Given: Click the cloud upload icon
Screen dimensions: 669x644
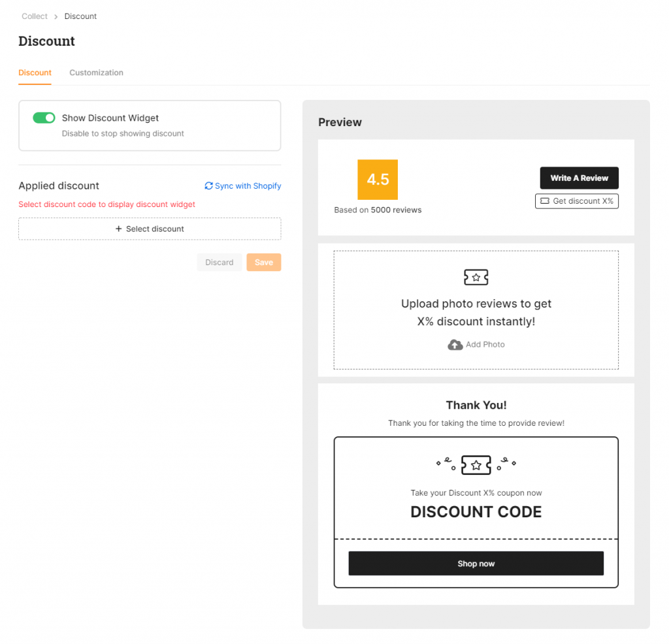Looking at the screenshot, I should click(x=455, y=345).
